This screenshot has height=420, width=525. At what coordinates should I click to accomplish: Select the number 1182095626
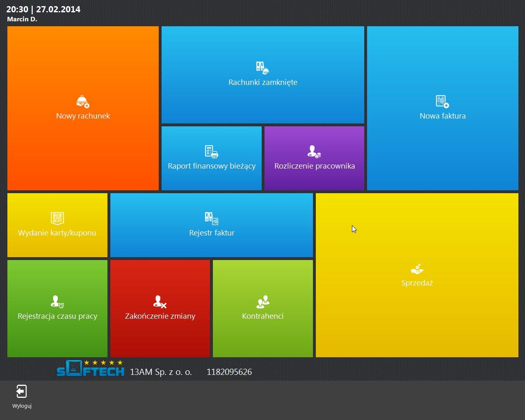pos(229,372)
